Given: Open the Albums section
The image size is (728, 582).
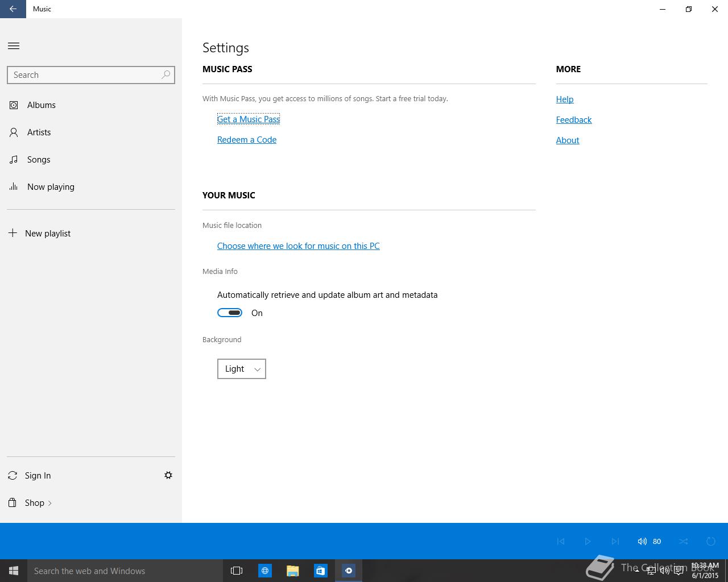Looking at the screenshot, I should coord(91,105).
